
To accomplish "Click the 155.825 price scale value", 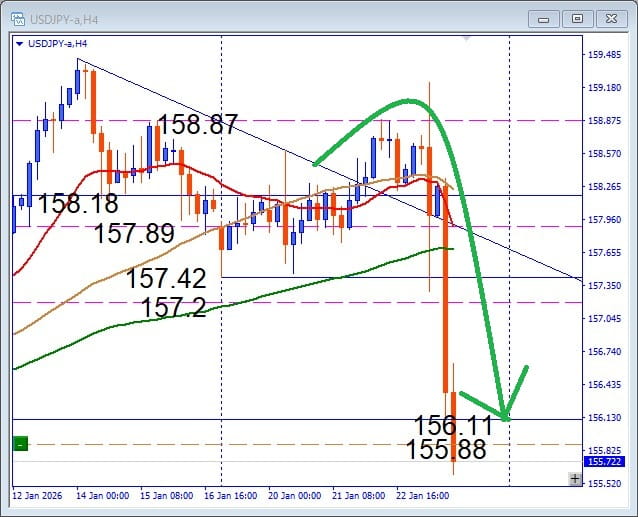I will [605, 450].
